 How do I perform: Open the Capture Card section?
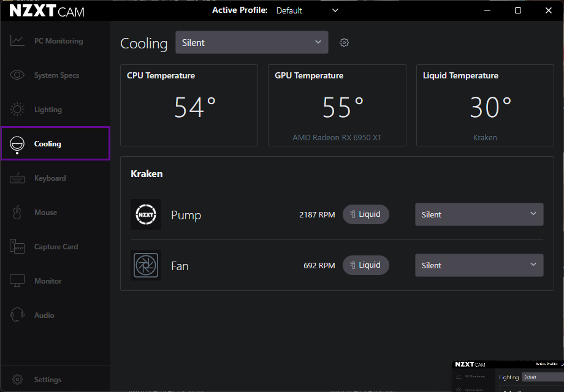55,247
